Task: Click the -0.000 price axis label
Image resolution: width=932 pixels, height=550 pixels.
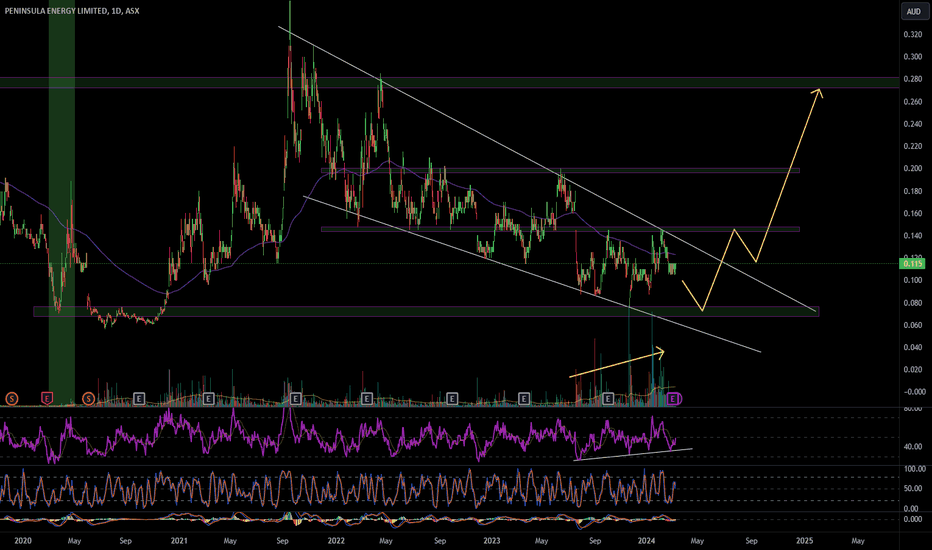Action: pyautogui.click(x=913, y=392)
